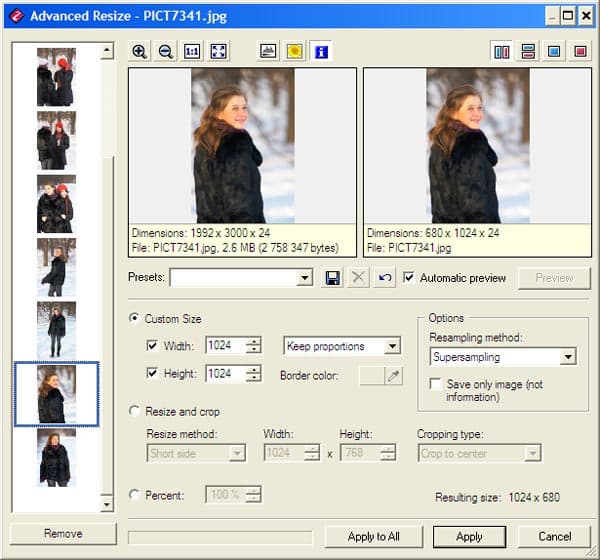Screen dimensions: 600x560
Task: Switch to horizontal stacked split view
Action: pyautogui.click(x=528, y=51)
